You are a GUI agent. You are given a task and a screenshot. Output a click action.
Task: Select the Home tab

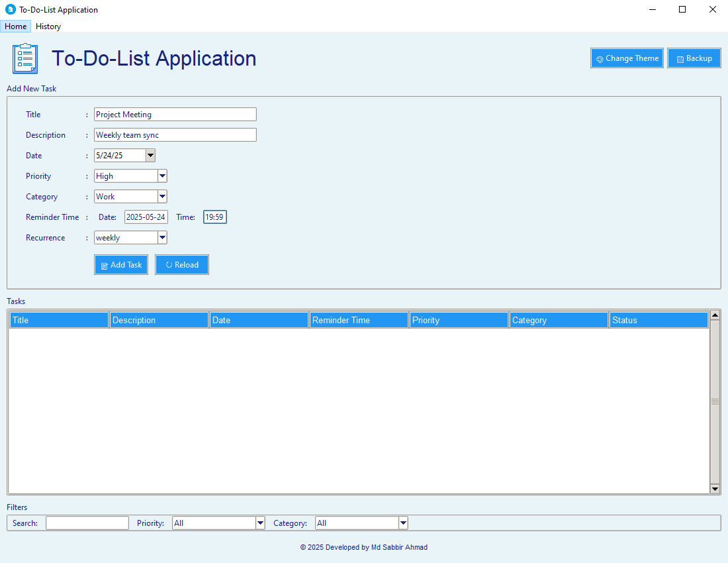coord(15,26)
